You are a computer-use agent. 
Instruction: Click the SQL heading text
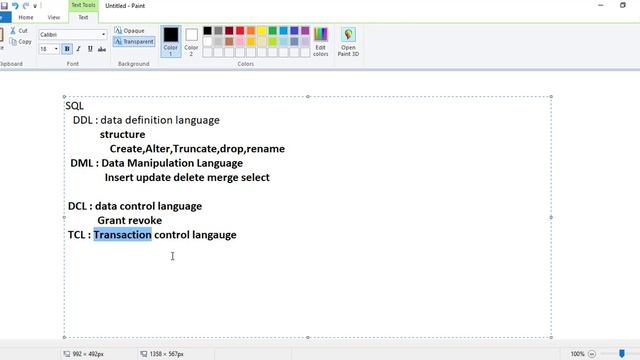pyautogui.click(x=74, y=106)
